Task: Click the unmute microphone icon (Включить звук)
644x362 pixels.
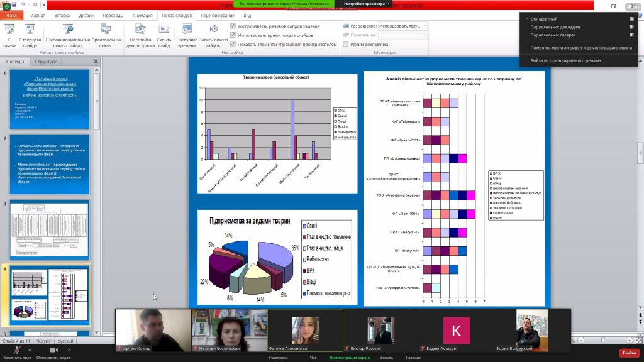Action: coord(17,350)
